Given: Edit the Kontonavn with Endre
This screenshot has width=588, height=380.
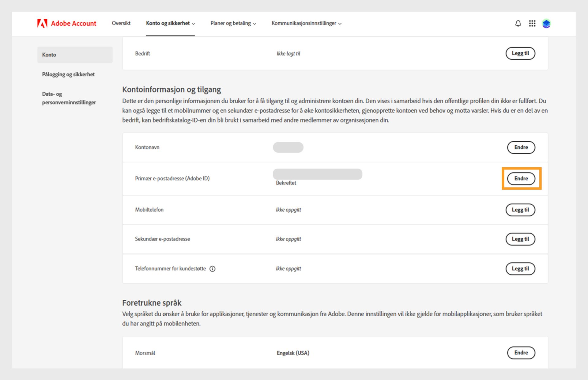Looking at the screenshot, I should [521, 147].
